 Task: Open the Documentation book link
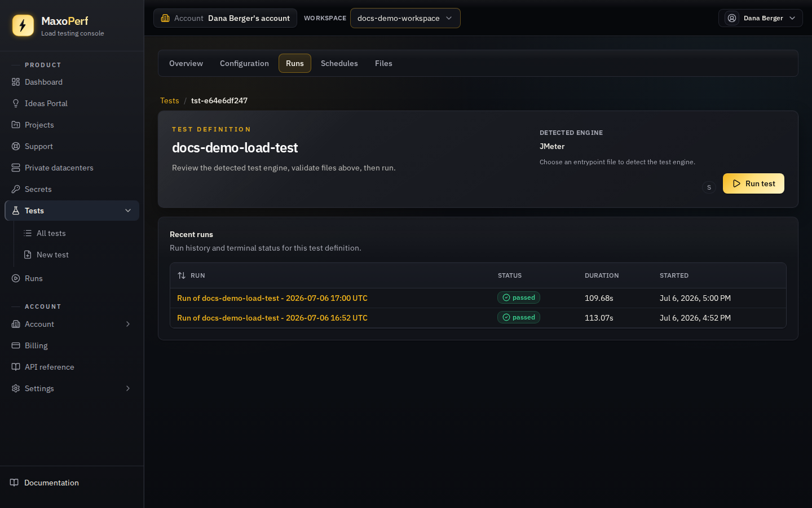coord(45,483)
